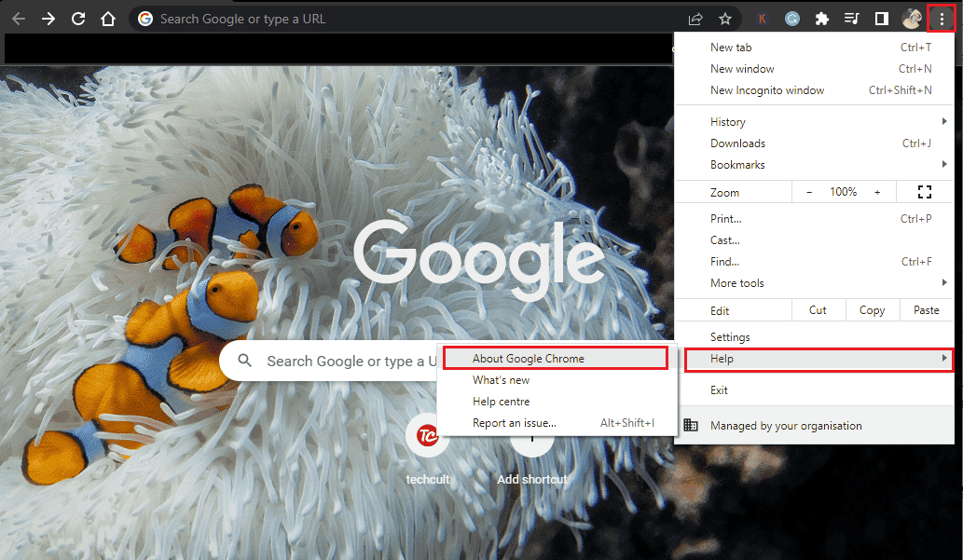
Task: Click the organisation building icon
Action: (691, 425)
